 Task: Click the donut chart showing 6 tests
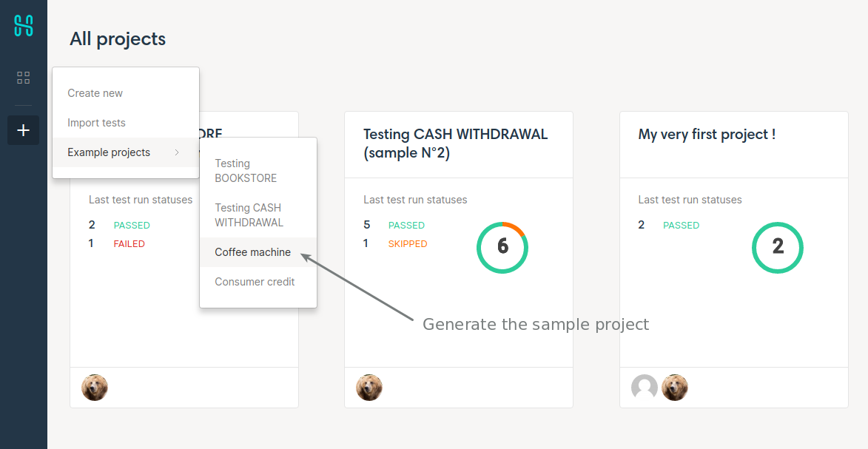click(502, 247)
